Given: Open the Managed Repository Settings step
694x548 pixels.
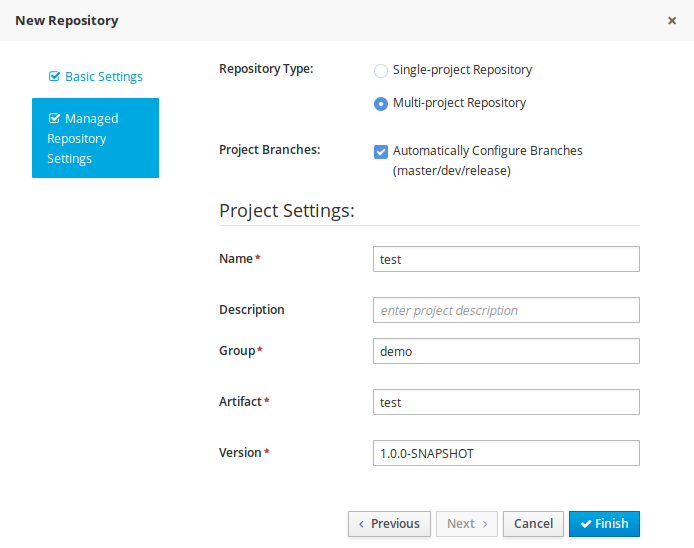Looking at the screenshot, I should [95, 138].
